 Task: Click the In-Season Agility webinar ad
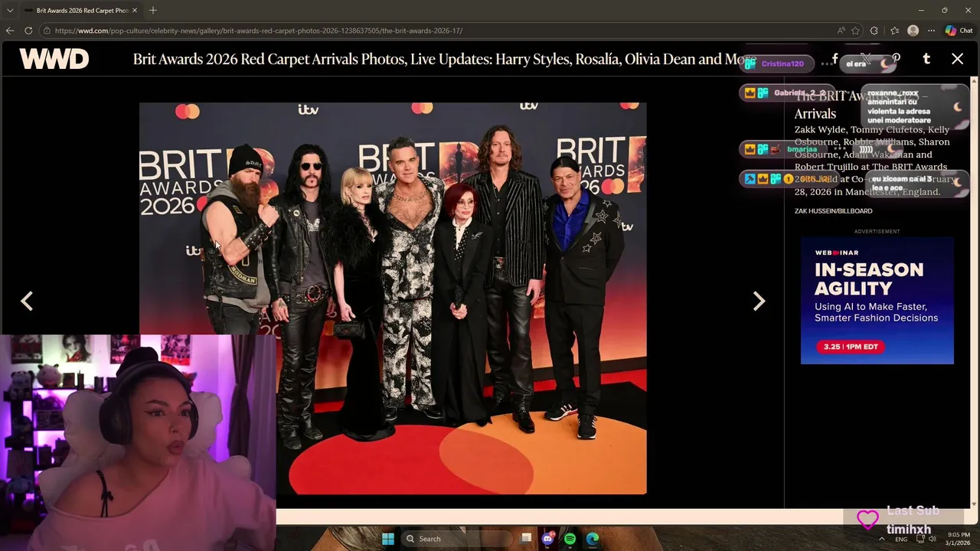pos(877,300)
